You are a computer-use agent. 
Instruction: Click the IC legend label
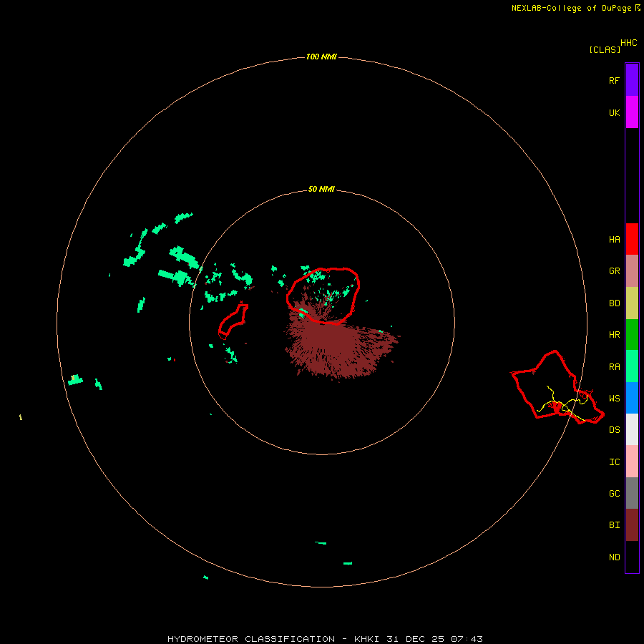click(614, 462)
